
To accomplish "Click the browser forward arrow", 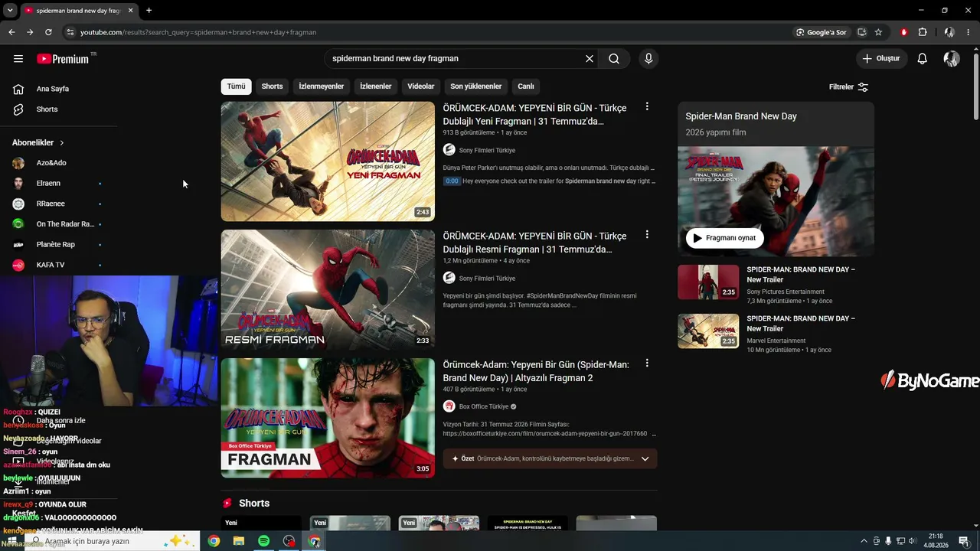I will [30, 32].
